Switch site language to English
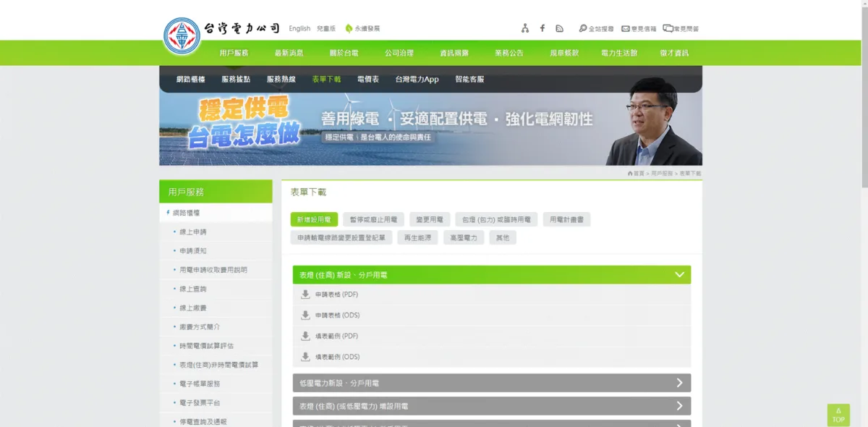The height and width of the screenshot is (427, 868). point(299,29)
